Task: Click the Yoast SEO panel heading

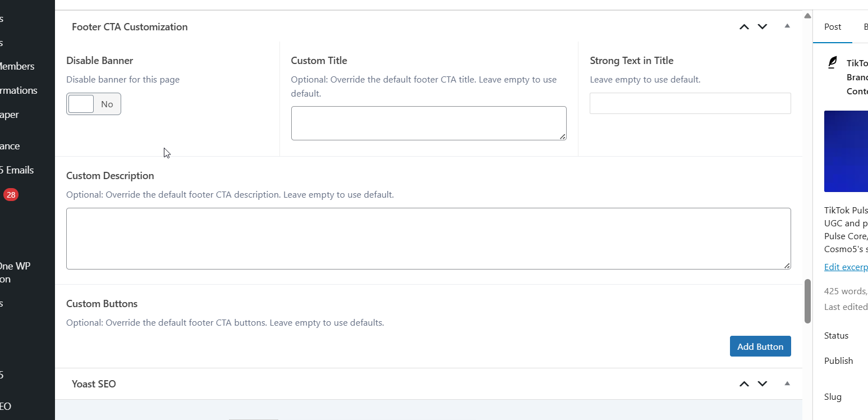Action: point(94,384)
